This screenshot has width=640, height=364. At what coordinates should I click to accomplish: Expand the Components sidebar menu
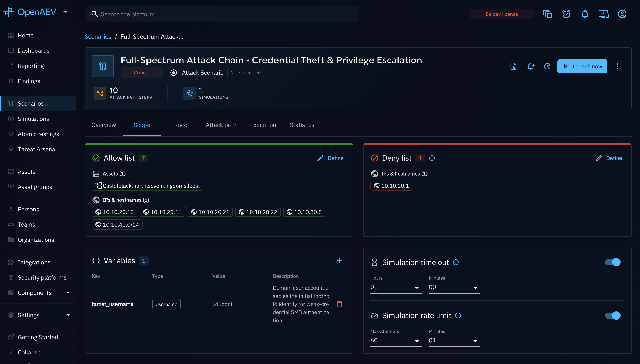point(39,292)
